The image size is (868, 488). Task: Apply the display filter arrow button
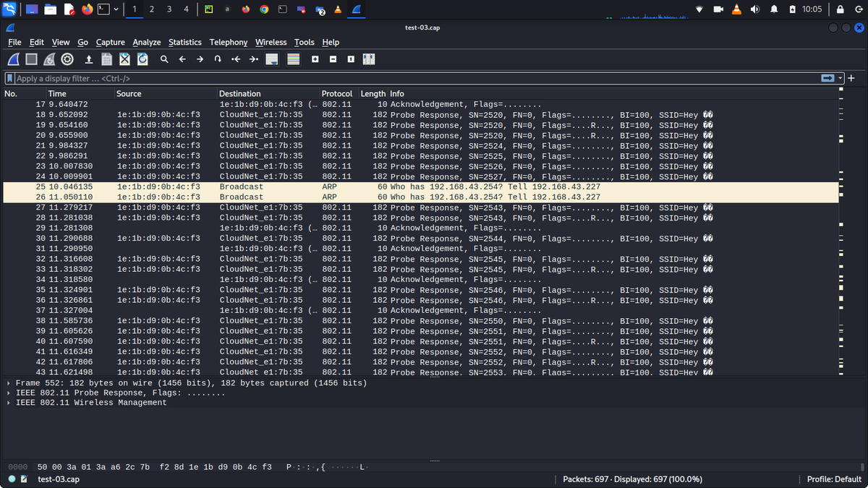(827, 78)
